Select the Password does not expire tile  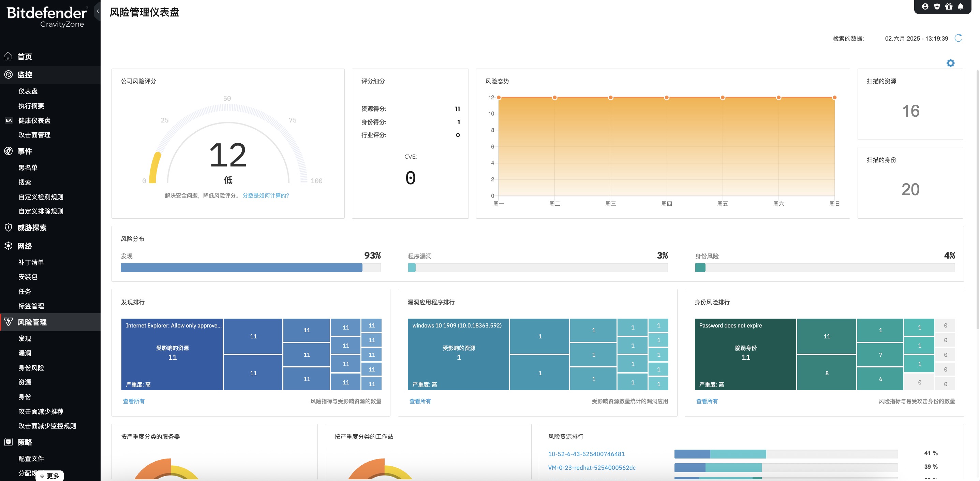tap(745, 354)
